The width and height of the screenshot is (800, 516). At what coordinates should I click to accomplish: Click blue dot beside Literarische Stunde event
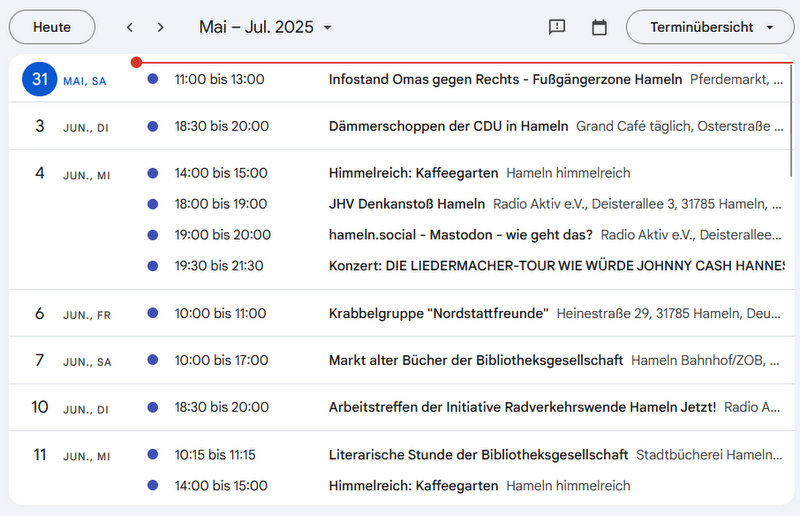pyautogui.click(x=152, y=455)
